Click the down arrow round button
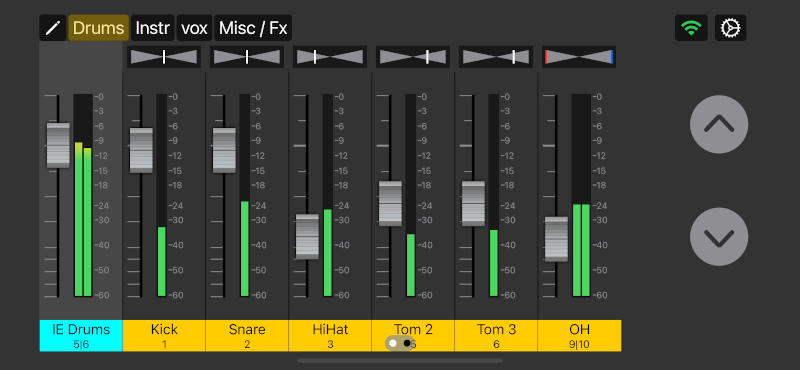800x370 pixels. point(719,236)
